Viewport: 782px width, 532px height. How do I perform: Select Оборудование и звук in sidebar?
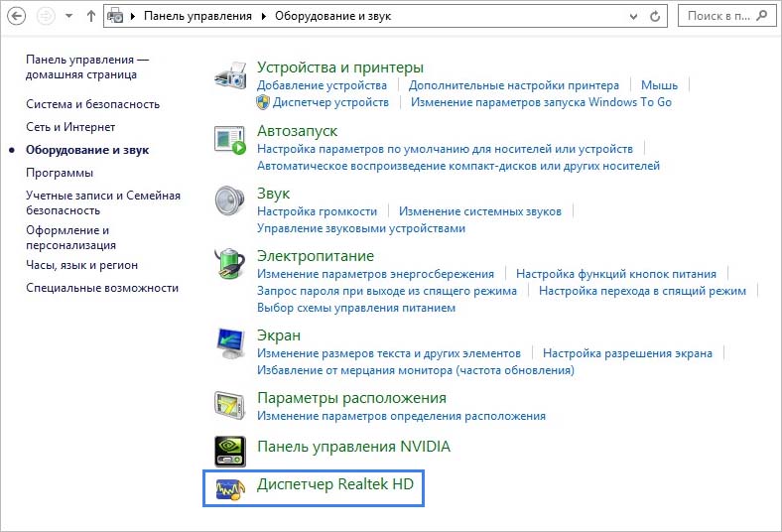87,150
